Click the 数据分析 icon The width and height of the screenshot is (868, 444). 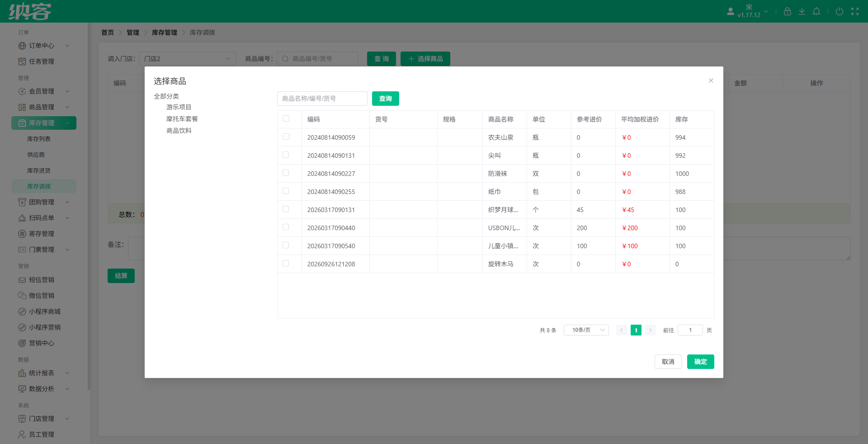pos(22,389)
